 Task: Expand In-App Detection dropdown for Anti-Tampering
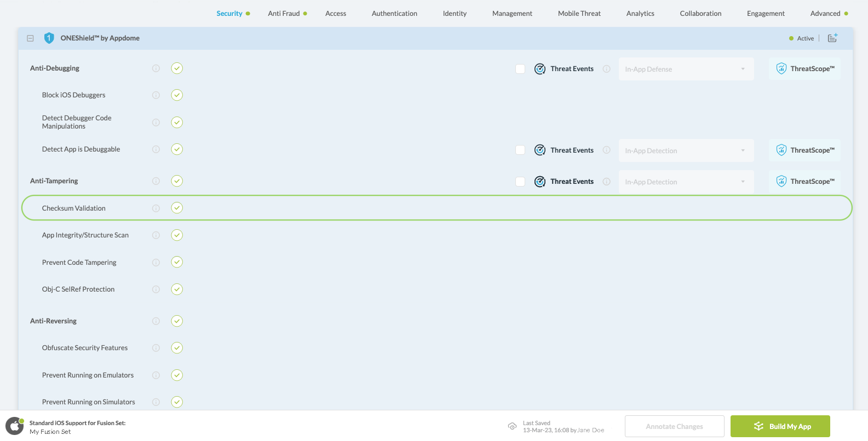click(686, 182)
